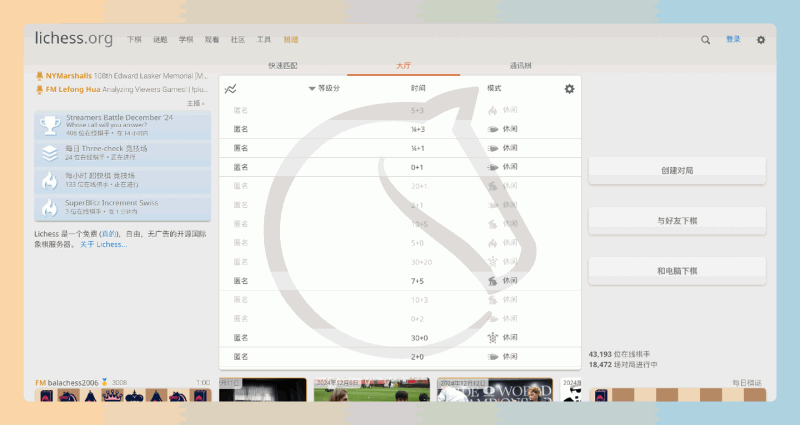This screenshot has width=800, height=425.
Task: Join the ¼+1 game row
Action: coord(400,148)
